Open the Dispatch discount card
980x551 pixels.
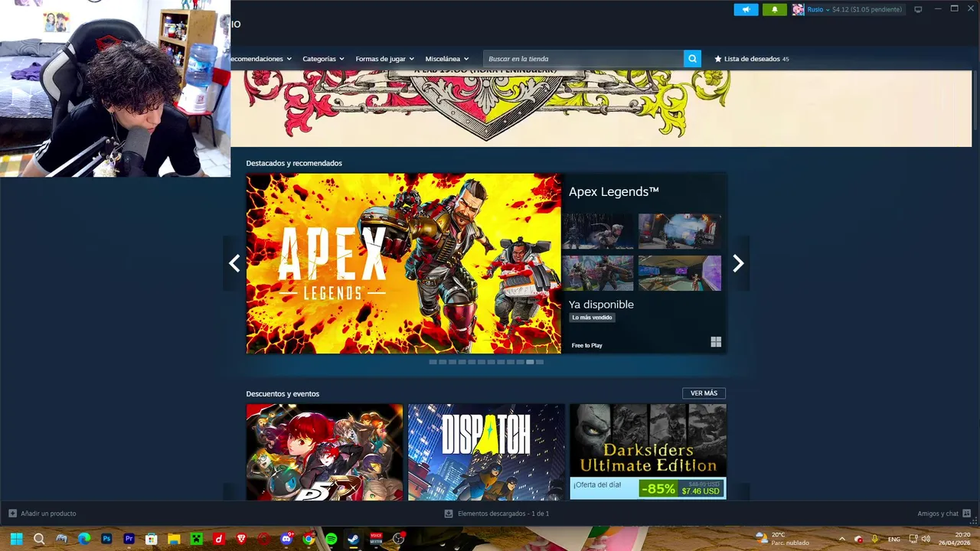[486, 452]
